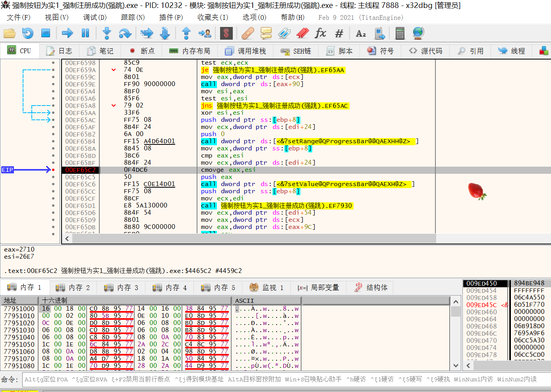Screen dimensions: 551x392
Task: Pause execution using the pause icon
Action: click(x=85, y=33)
